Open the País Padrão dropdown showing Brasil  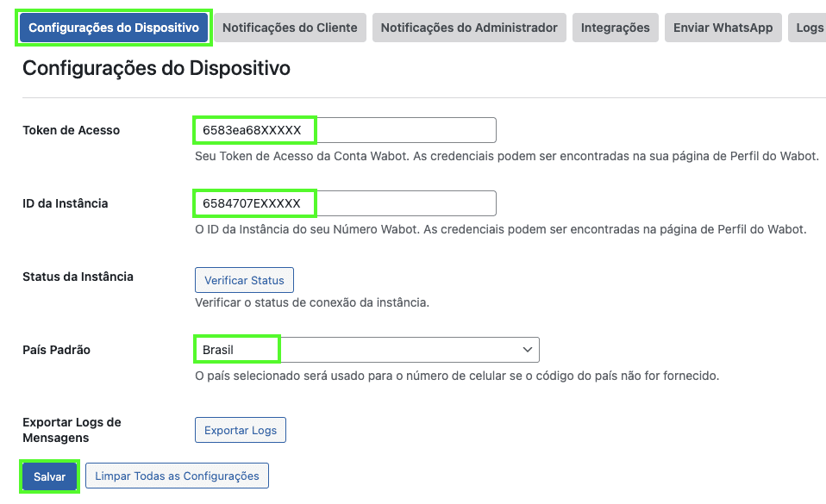366,350
